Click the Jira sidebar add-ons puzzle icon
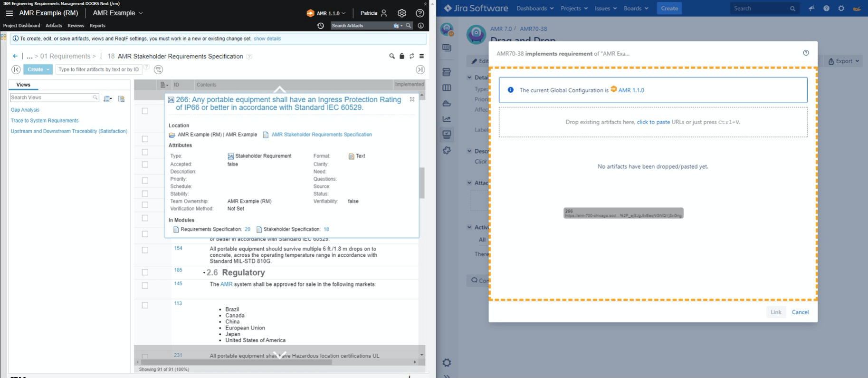The height and width of the screenshot is (378, 868). pyautogui.click(x=447, y=150)
